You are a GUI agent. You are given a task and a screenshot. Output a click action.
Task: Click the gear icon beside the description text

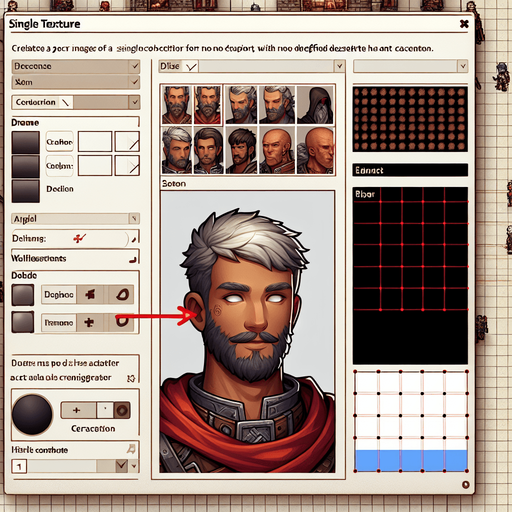click(131, 378)
